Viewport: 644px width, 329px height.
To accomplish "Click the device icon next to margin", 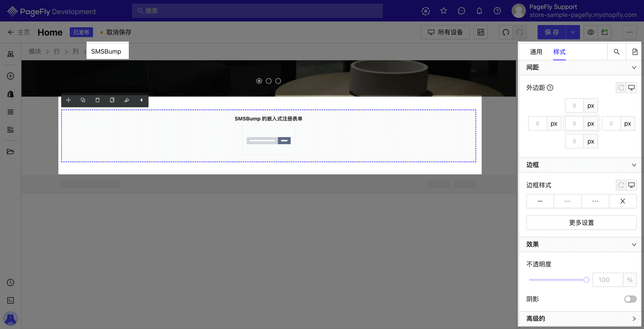I will (631, 88).
